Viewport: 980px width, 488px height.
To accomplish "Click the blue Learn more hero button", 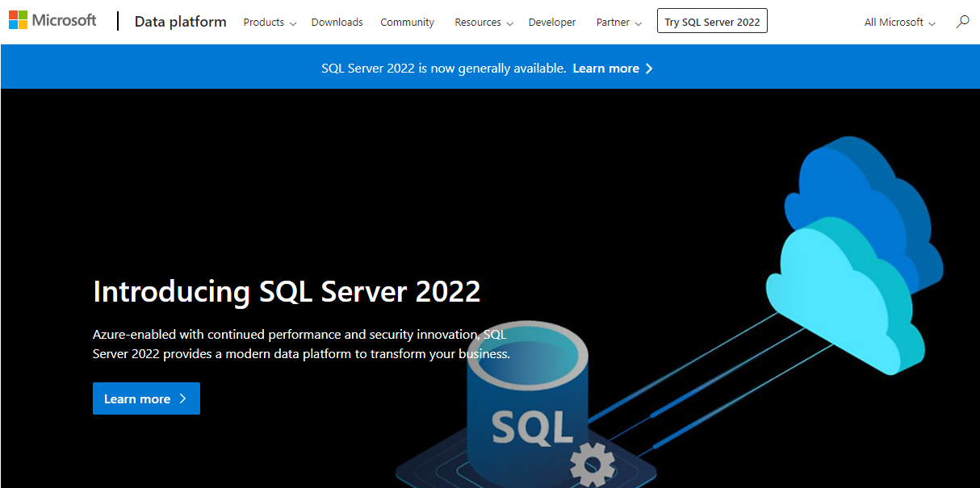I will tap(146, 398).
